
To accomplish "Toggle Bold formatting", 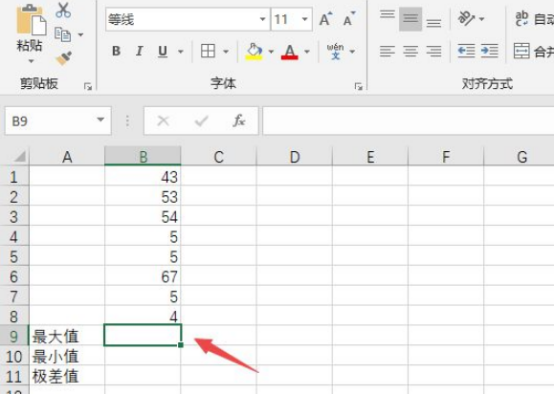I will (116, 51).
